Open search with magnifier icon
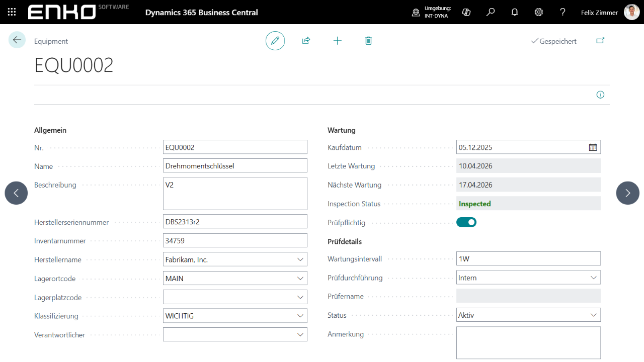The width and height of the screenshot is (644, 362). pyautogui.click(x=491, y=12)
